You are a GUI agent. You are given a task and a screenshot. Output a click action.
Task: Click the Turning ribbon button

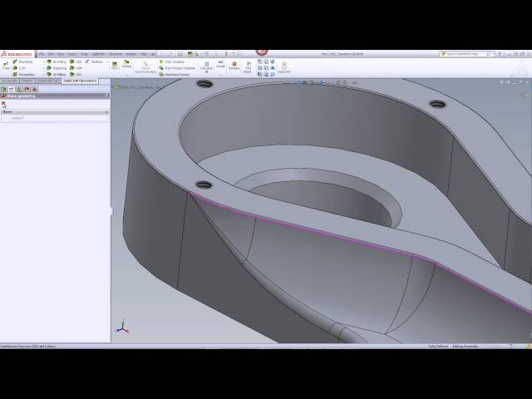coord(126,64)
